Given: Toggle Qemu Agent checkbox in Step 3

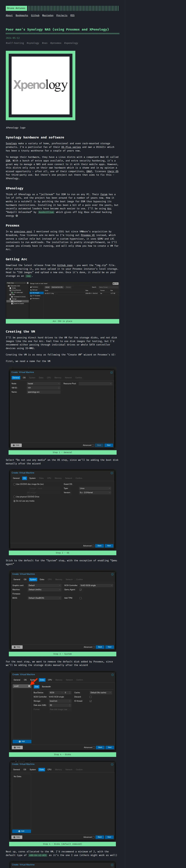Looking at the screenshot, I should [80, 590].
